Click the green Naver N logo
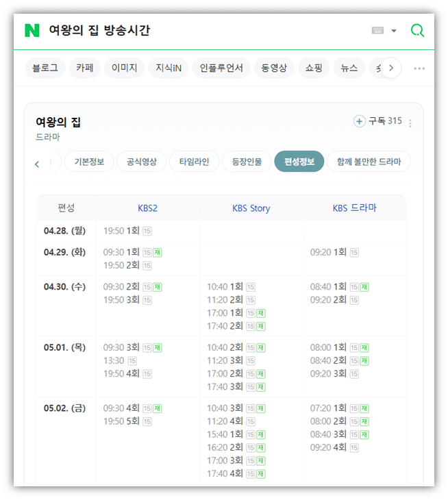The image size is (448, 500). (x=32, y=30)
